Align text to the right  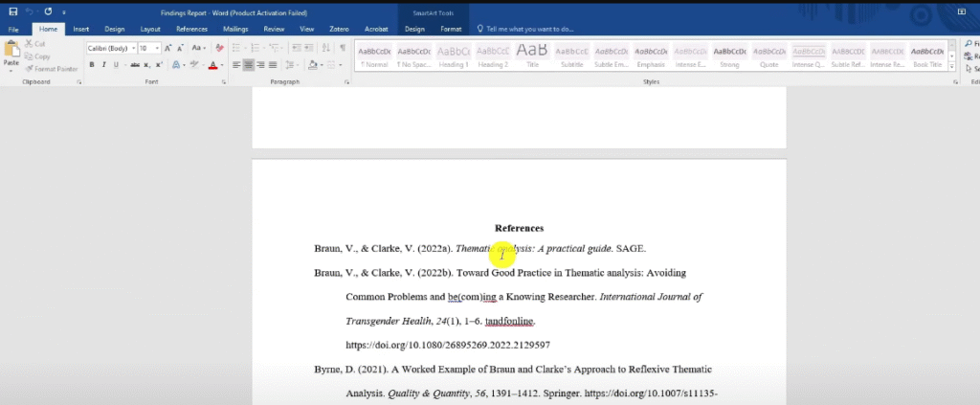(260, 64)
